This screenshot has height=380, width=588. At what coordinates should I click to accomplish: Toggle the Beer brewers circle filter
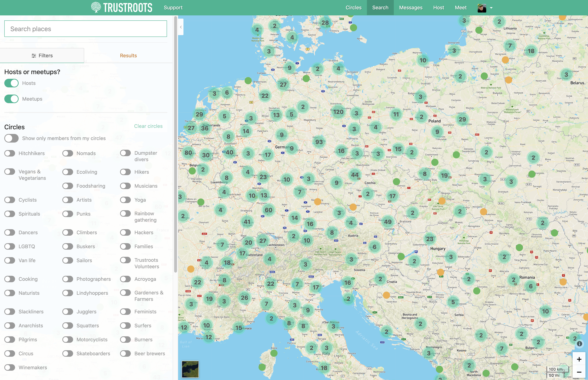pos(125,354)
